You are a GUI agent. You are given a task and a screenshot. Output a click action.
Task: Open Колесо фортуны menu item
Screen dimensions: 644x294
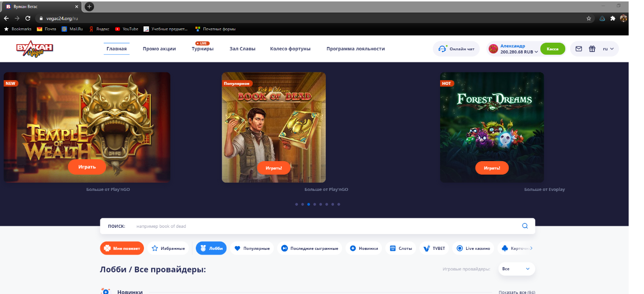(x=290, y=48)
